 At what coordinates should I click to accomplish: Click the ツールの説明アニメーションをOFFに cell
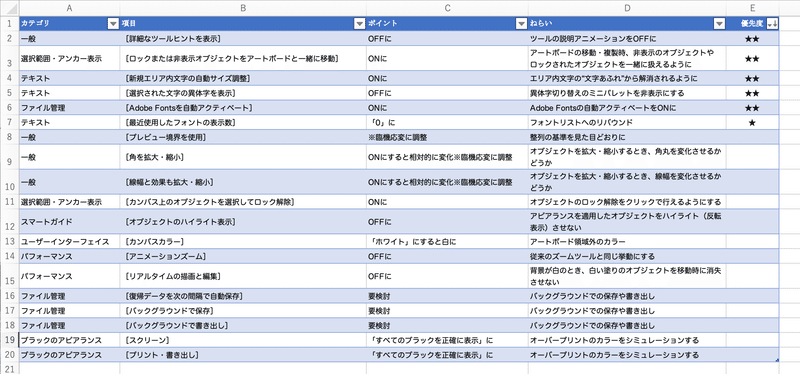[627, 38]
